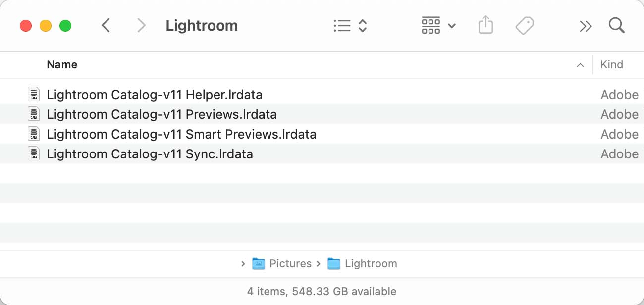Open Finder search with the magnifier icon
644x305 pixels.
616,25
